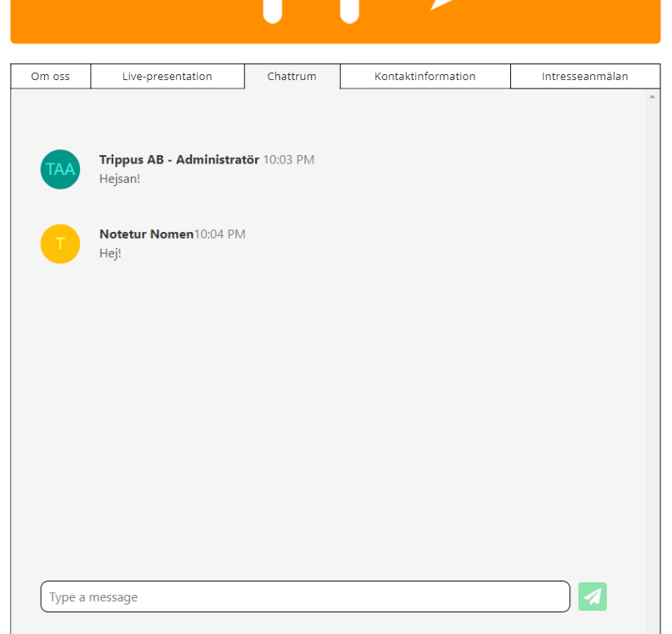The image size is (672, 634).
Task: Open the Kontaktinformation tab
Action: click(x=424, y=76)
